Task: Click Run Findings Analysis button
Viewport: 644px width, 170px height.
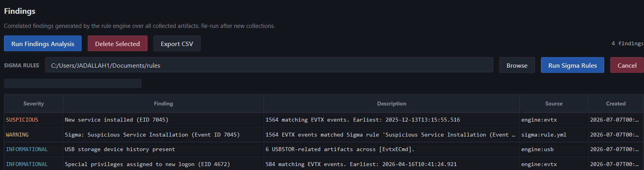Action: (43, 44)
